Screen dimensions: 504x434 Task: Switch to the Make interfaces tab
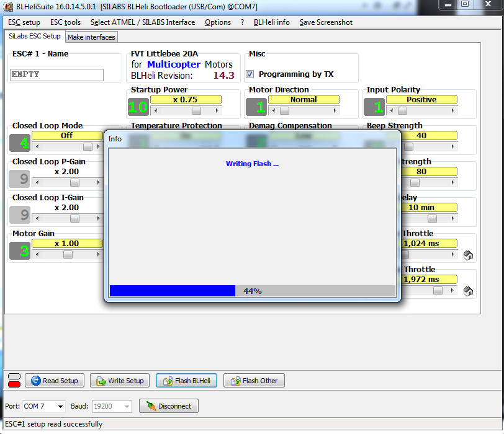click(91, 37)
